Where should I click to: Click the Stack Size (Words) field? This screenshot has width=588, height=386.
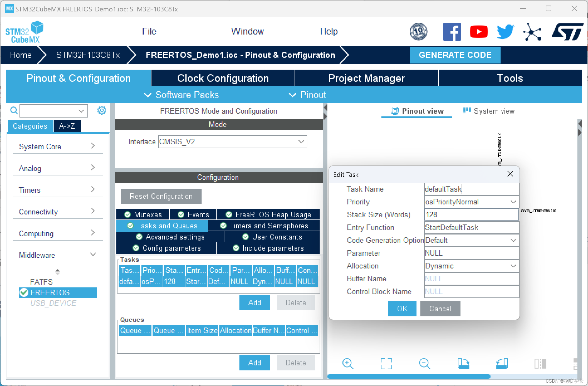point(471,215)
